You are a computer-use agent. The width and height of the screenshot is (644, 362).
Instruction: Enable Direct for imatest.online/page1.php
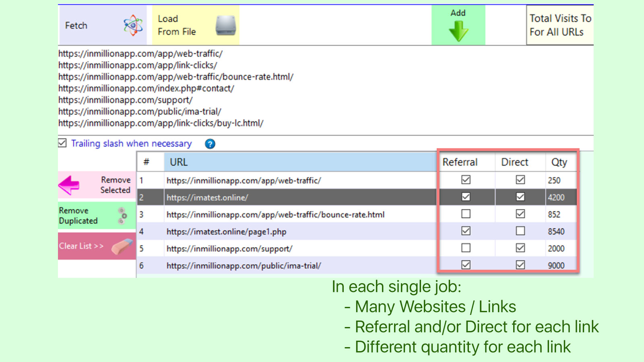click(x=520, y=231)
